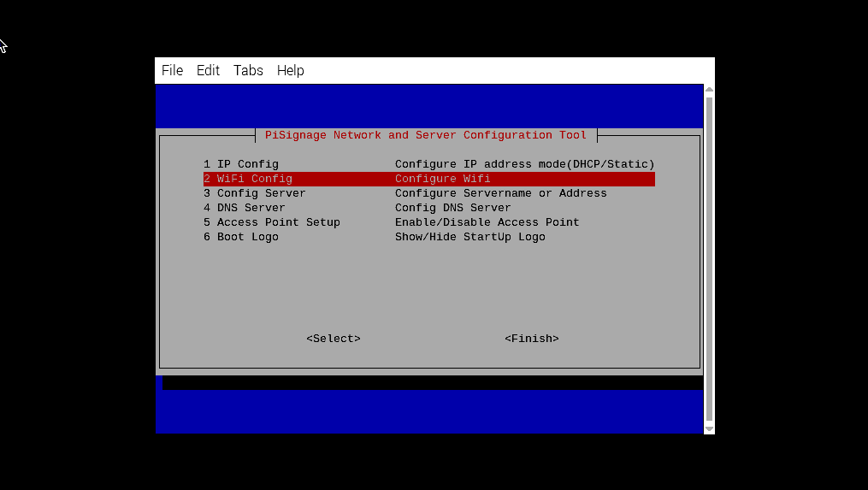Click the 'PiSignage Network and Server Configuration Tool' title
The width and height of the screenshot is (868, 490).
click(x=426, y=135)
